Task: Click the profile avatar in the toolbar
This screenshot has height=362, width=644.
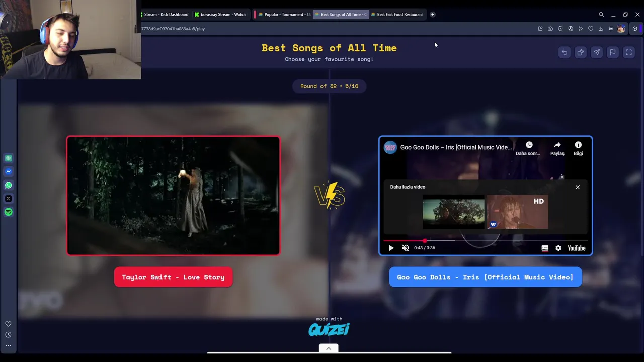Action: pyautogui.click(x=621, y=29)
